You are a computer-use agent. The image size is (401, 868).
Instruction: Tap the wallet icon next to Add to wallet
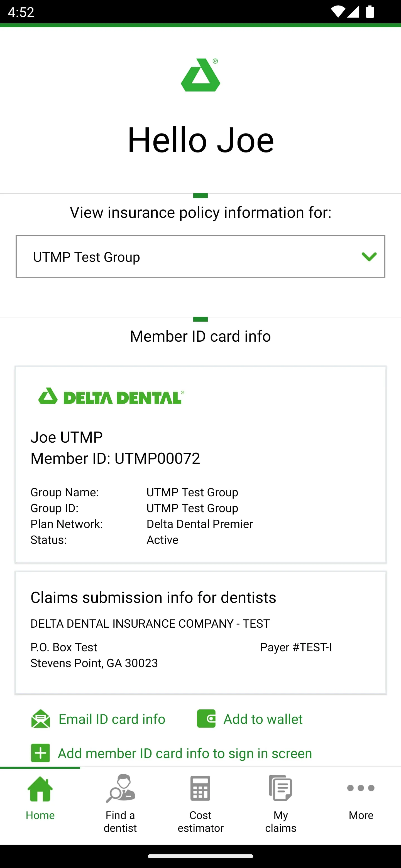(206, 719)
